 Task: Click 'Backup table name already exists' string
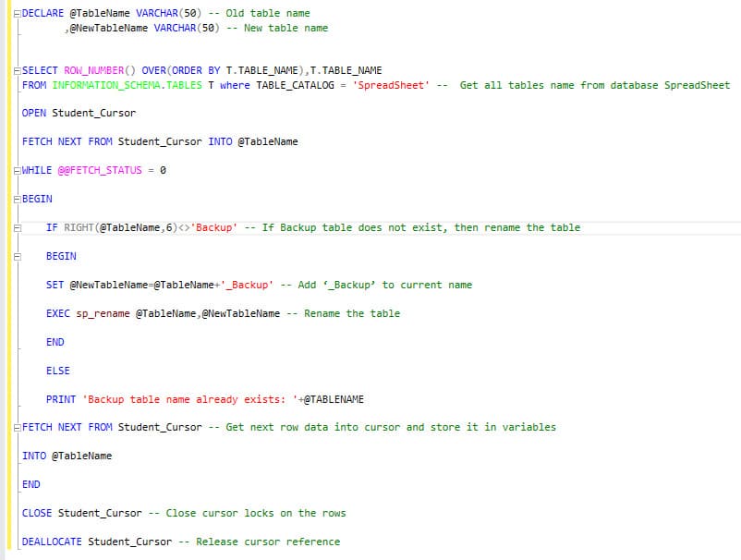pyautogui.click(x=190, y=399)
